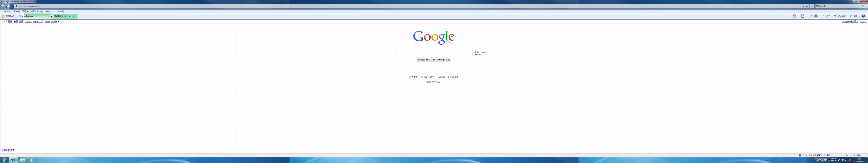Image resolution: width=868 pixels, height=163 pixels.
Task: Open the ファイル(F) menu
Action: pyautogui.click(x=6, y=12)
